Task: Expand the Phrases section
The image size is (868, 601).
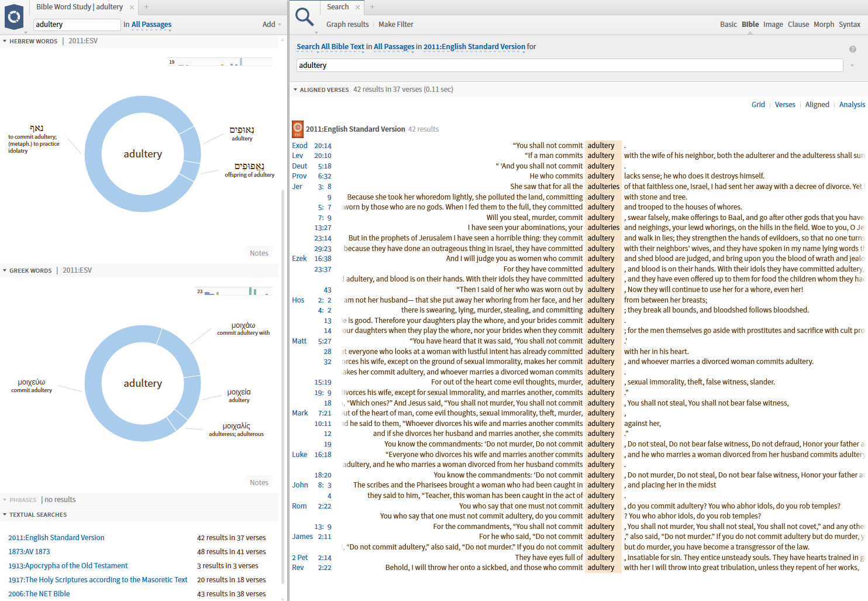Action: (x=5, y=500)
